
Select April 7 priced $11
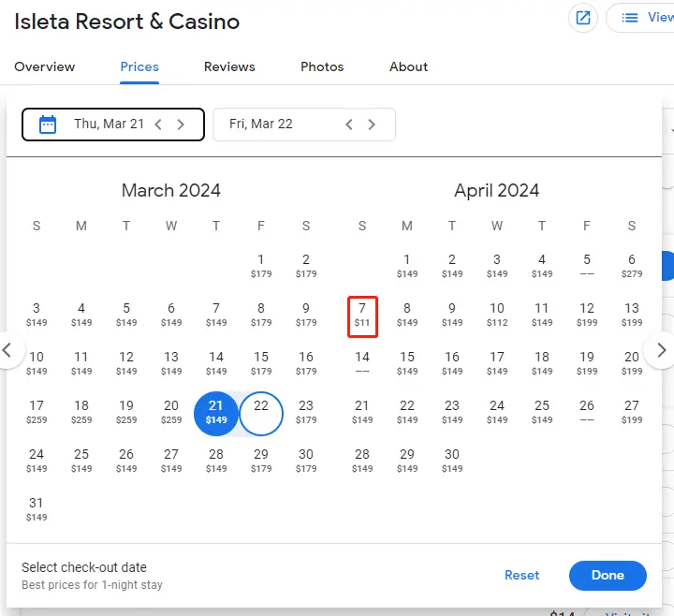click(x=362, y=315)
